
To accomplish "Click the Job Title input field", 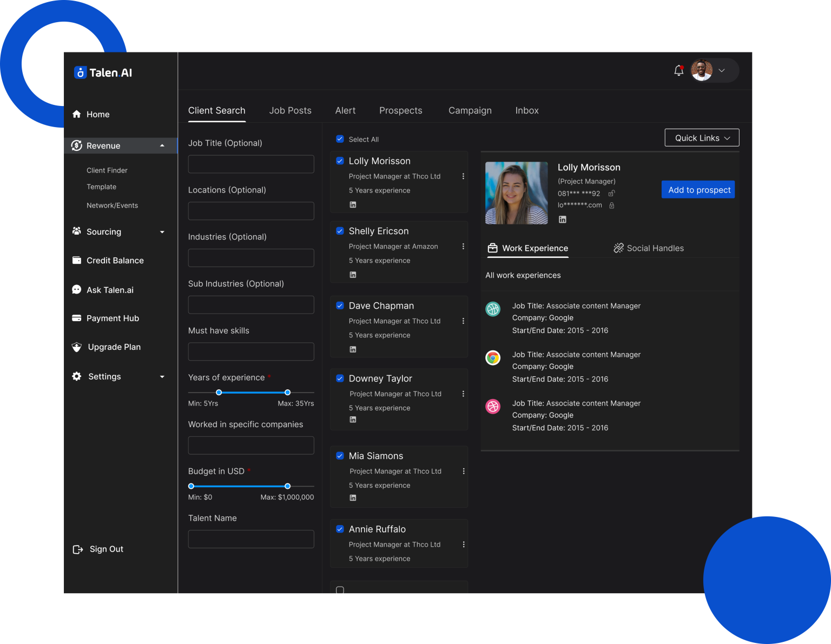I will point(251,164).
